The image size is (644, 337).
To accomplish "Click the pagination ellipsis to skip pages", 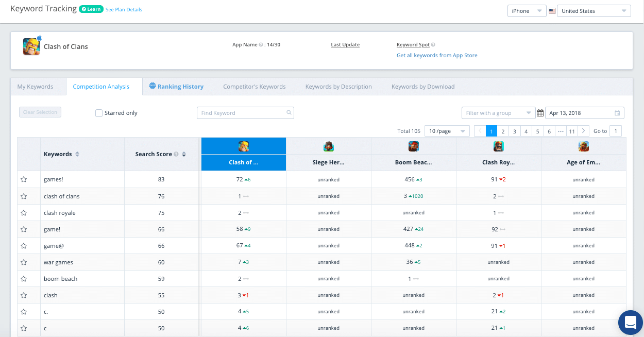I will (561, 131).
